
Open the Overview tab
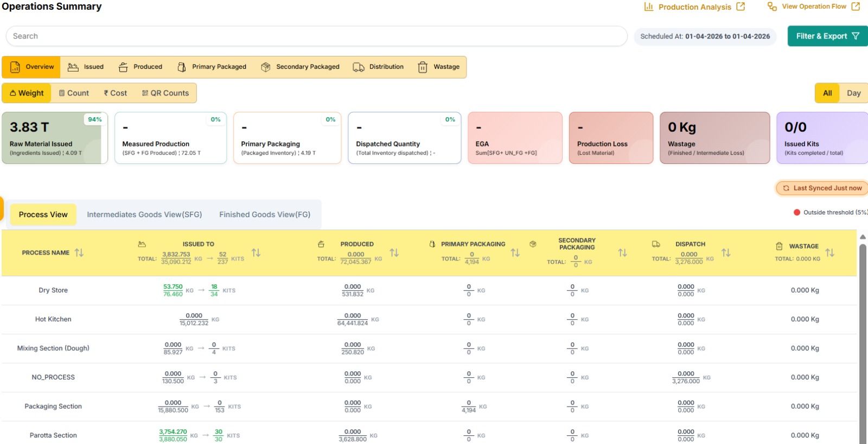(31, 67)
